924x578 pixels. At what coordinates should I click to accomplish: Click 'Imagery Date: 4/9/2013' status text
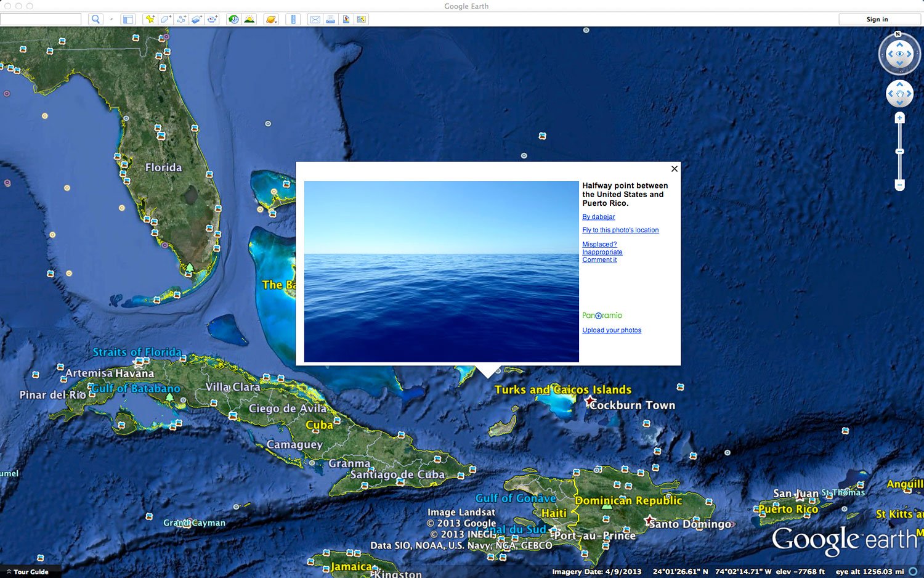pyautogui.click(x=596, y=572)
